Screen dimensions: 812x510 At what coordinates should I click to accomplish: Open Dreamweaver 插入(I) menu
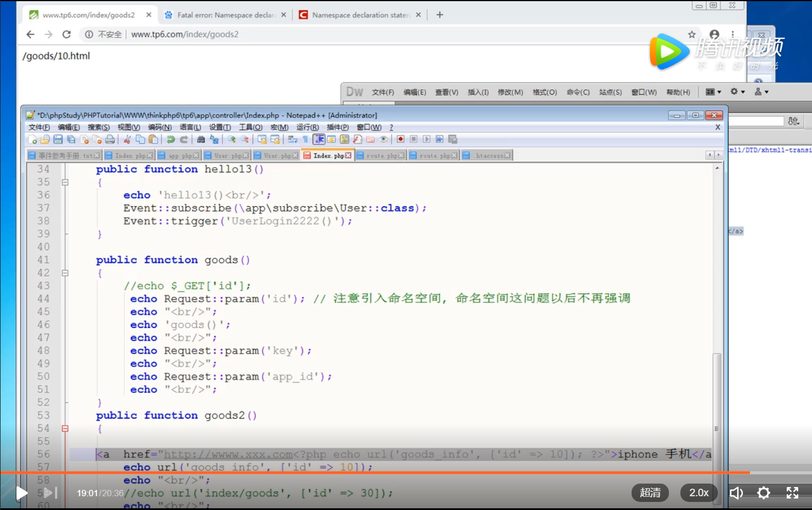click(478, 92)
